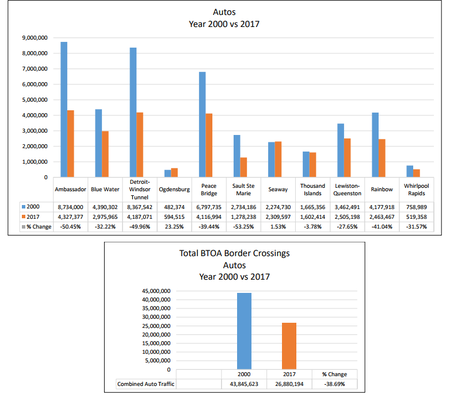This screenshot has height=398, width=450.
Task: Click the Ogdensburg category label
Action: [174, 189]
